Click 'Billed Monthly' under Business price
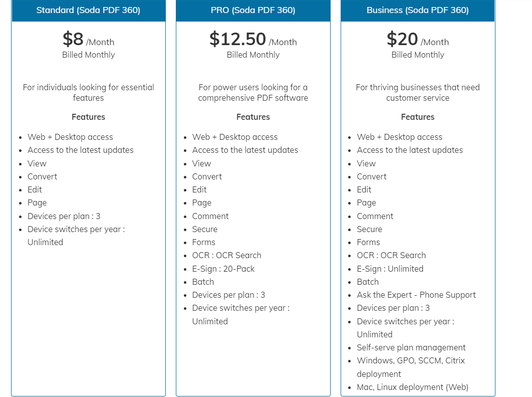The image size is (532, 397). [418, 55]
